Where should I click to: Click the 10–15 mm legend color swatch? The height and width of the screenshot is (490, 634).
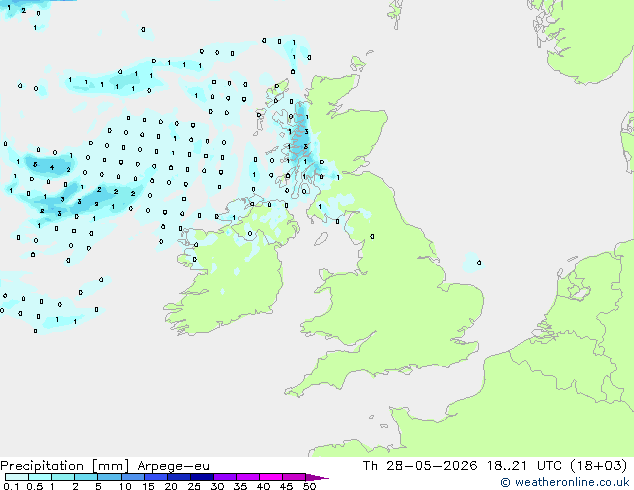pyautogui.click(x=132, y=477)
